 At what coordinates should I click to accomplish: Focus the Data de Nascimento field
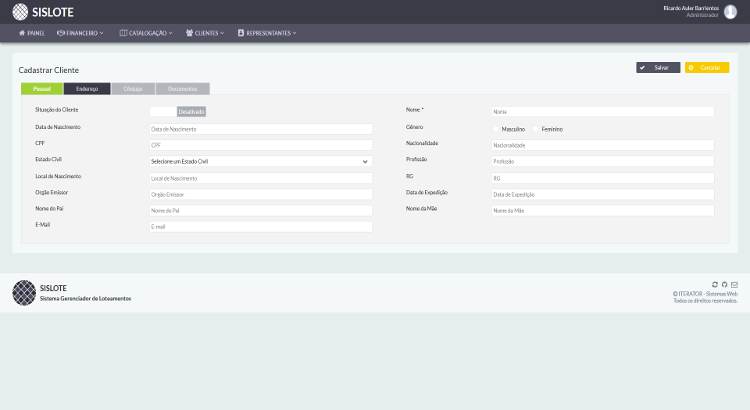pos(261,129)
